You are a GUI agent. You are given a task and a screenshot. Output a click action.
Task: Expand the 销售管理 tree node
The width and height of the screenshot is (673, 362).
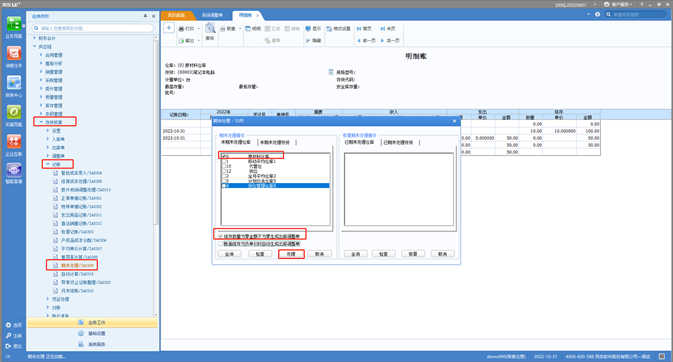(x=41, y=72)
